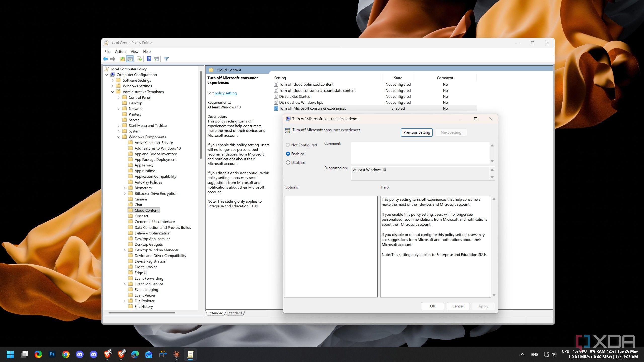Click the gray Forward arrow in toolbar
This screenshot has width=644, height=362.
tap(113, 59)
